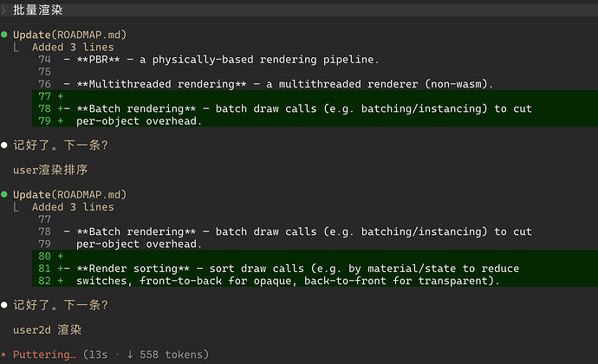Click the first Update(ROADMAP.md) header
This screenshot has width=598, height=364.
pos(70,35)
